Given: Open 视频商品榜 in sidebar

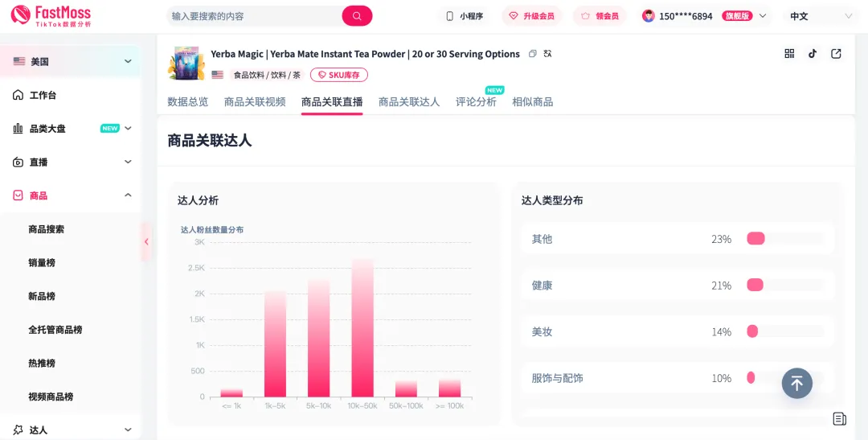Looking at the screenshot, I should [x=51, y=397].
